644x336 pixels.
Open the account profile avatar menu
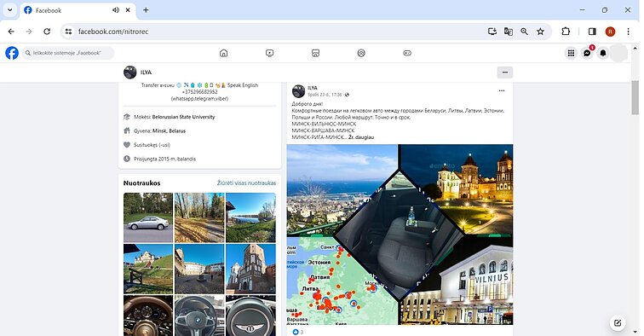[x=619, y=53]
